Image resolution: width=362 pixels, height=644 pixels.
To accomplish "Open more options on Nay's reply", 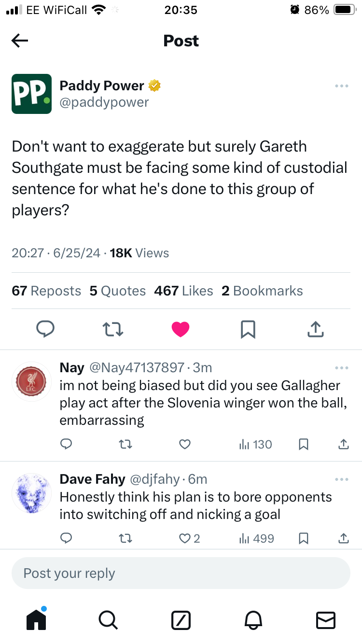I will (341, 368).
